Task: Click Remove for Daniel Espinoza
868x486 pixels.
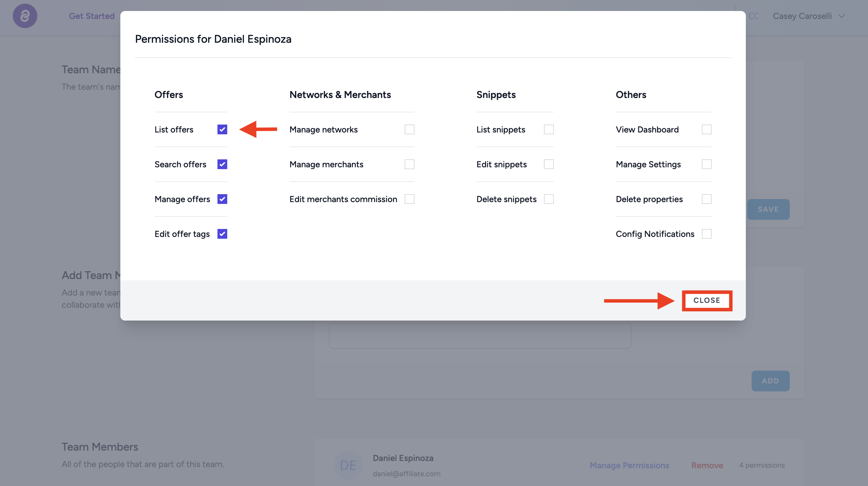Action: tap(707, 465)
